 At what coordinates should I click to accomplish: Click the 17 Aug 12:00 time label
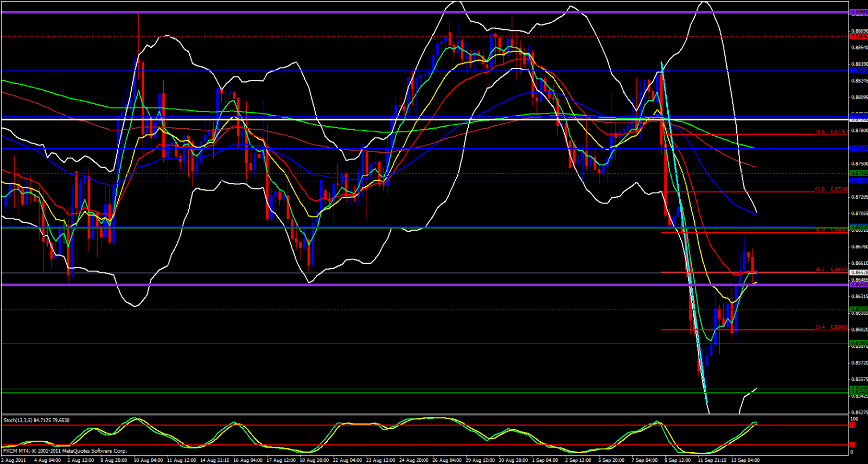pyautogui.click(x=281, y=460)
